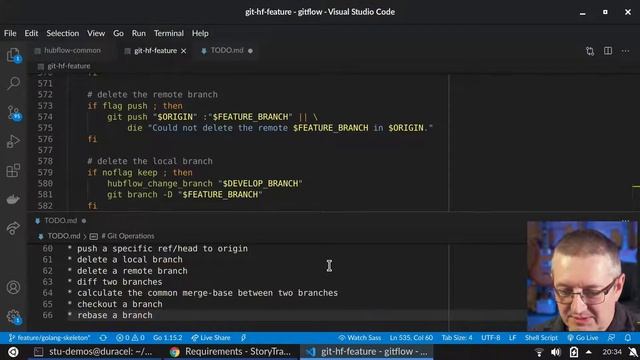Open the notifications bell
640x360 pixels.
pos(628,338)
